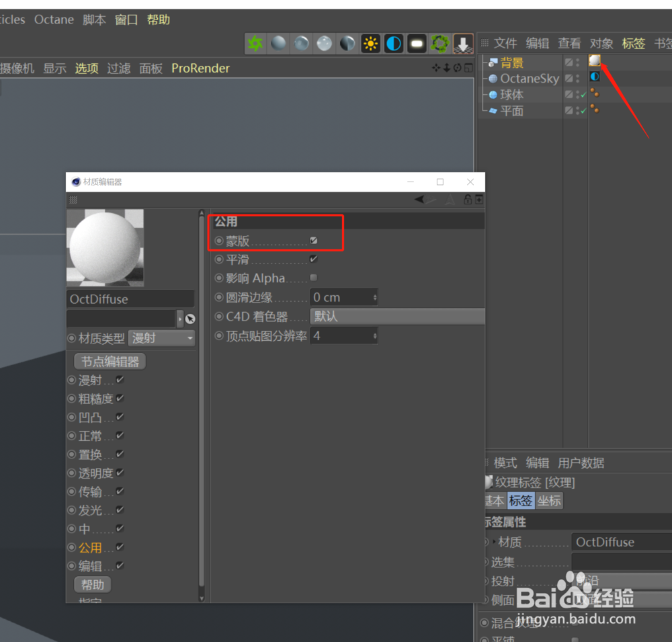Click the 圆滑边缘 value stepper arrows
The image size is (672, 642).
tap(375, 297)
